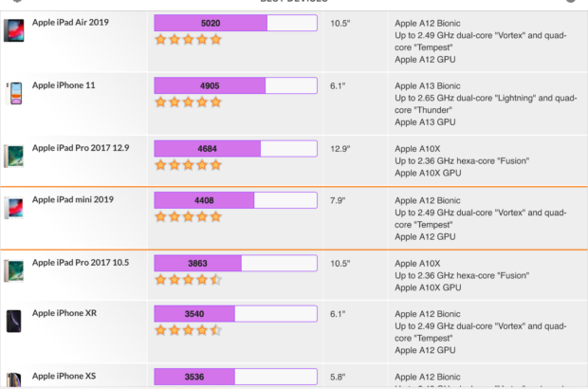This screenshot has width=588, height=389.
Task: Open the iPad Pro 2017 12.9 thumbnail
Action: coord(13,156)
